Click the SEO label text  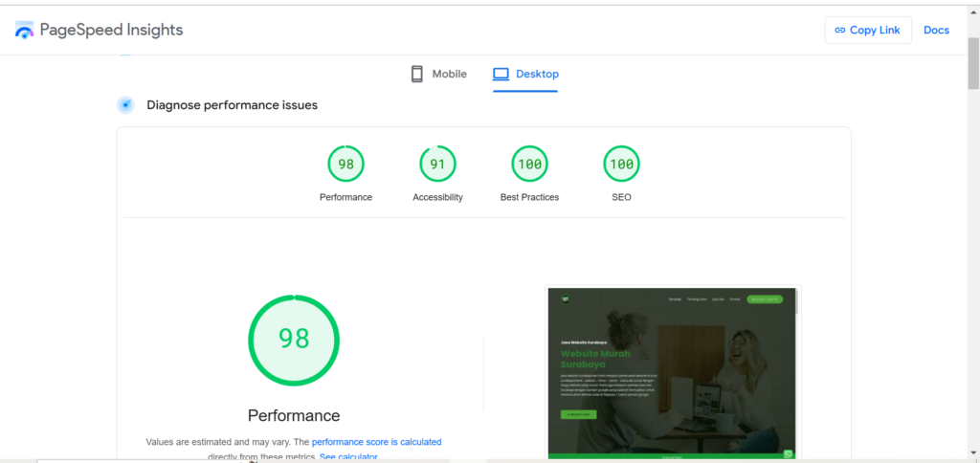pyautogui.click(x=621, y=197)
